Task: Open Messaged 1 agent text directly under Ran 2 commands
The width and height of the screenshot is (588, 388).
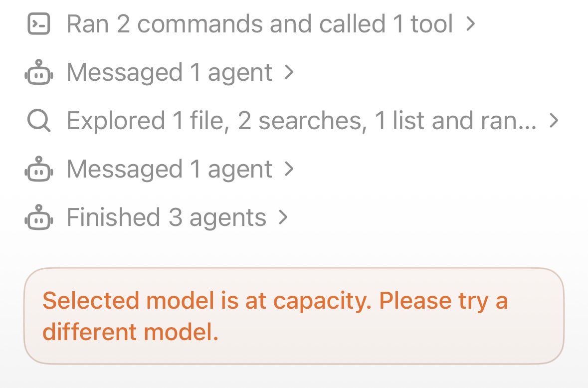Action: click(170, 72)
